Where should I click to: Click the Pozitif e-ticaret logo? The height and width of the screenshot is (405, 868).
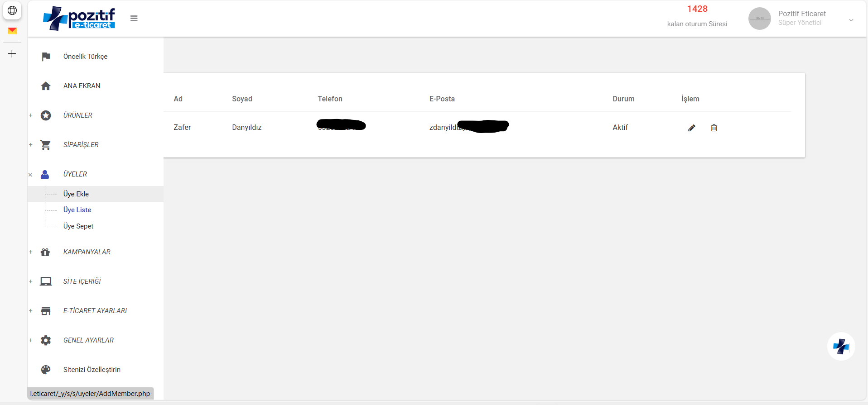pyautogui.click(x=79, y=19)
